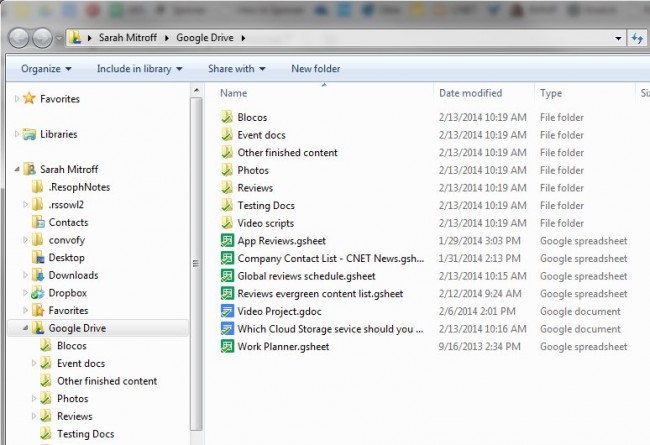
Task: Select the Which Cloud Storage sevice document icon
Action: [227, 328]
